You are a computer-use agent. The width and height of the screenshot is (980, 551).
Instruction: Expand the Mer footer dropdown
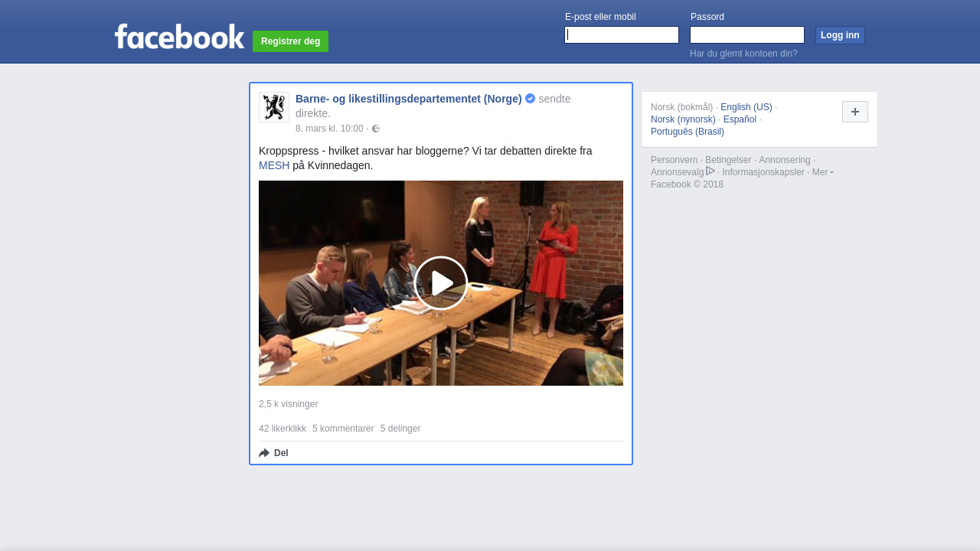[823, 172]
